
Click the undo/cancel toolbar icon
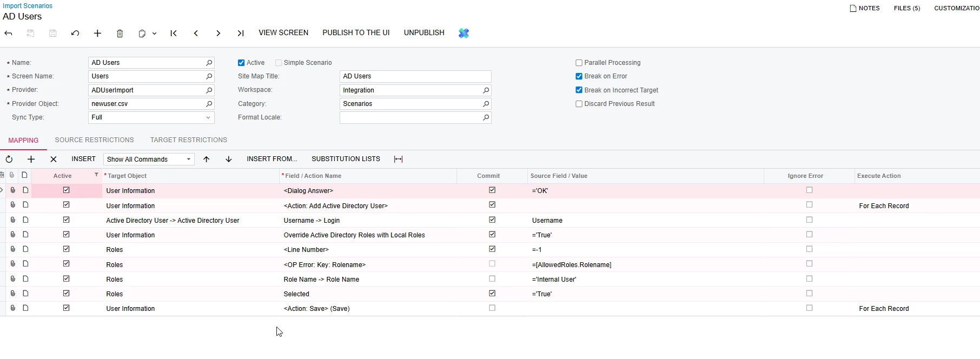click(x=75, y=33)
